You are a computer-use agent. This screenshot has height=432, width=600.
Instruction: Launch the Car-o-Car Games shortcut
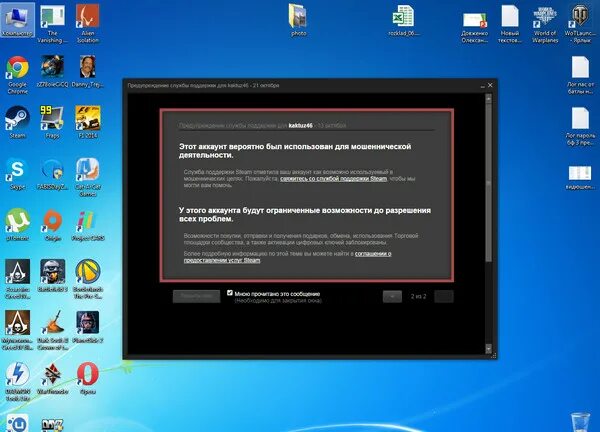click(88, 177)
